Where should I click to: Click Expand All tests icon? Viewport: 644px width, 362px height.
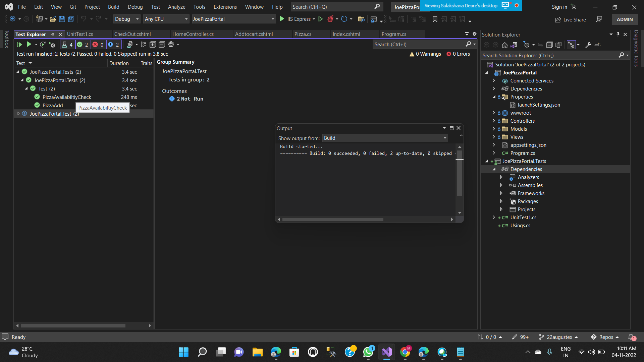pyautogui.click(x=153, y=45)
